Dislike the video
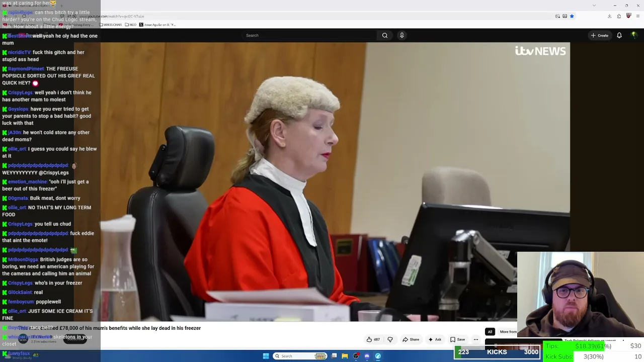 [x=390, y=339]
